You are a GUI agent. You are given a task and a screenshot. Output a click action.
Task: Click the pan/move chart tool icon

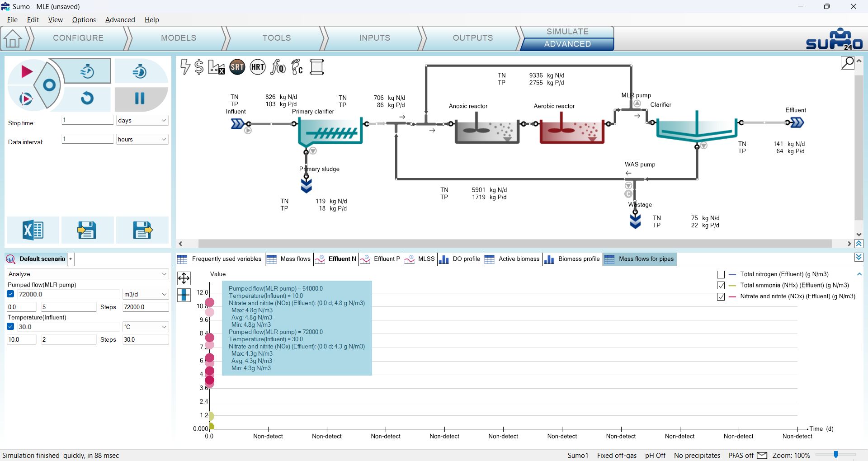point(184,278)
